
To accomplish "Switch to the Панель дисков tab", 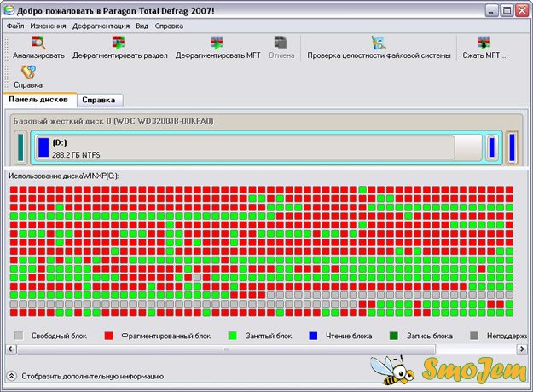I will [38, 100].
